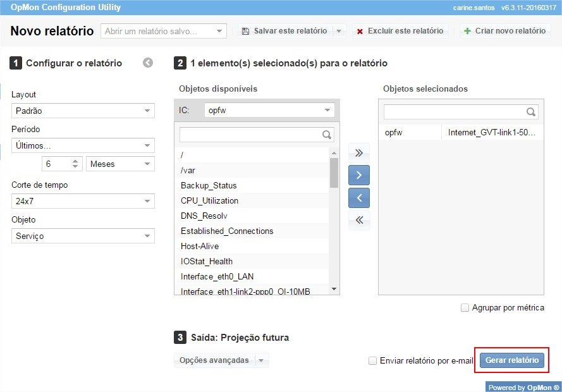Add selected object with right arrow button
Screen dimensions: 562x392
pyautogui.click(x=359, y=175)
